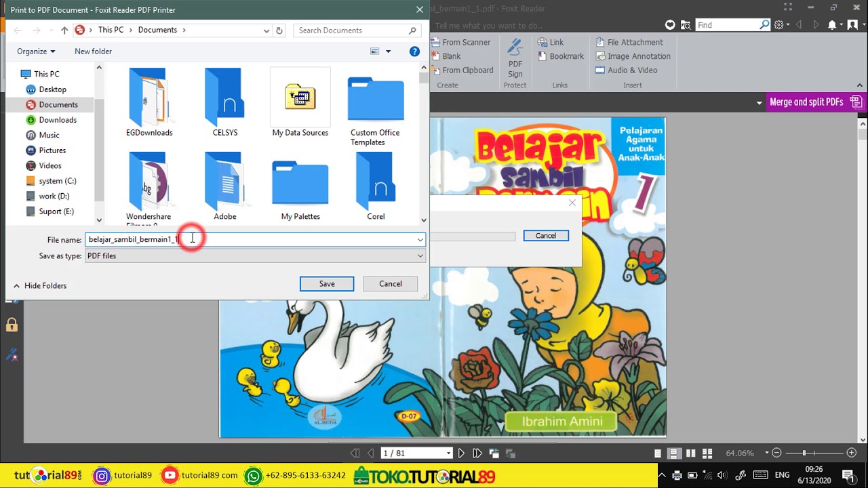Viewport: 868px width, 488px height.
Task: Go to next page in Foxit Reader
Action: [x=461, y=453]
